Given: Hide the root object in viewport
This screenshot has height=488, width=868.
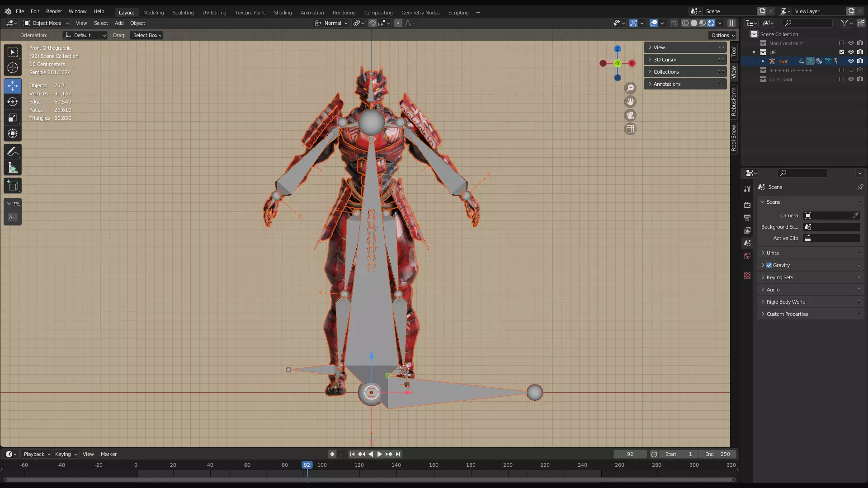Looking at the screenshot, I should (851, 61).
